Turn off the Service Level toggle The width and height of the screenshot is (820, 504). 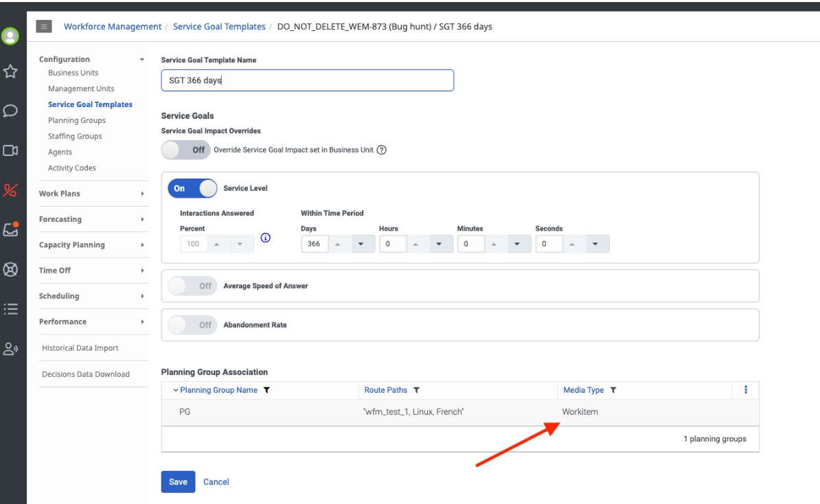192,188
